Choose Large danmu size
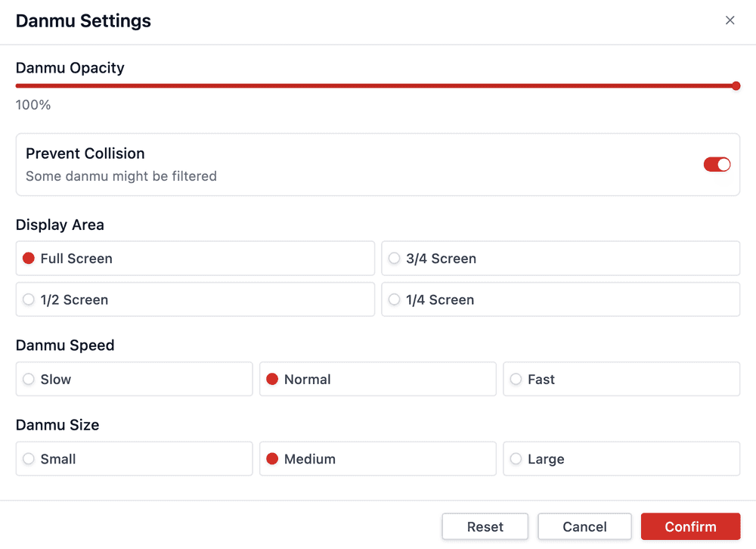Viewport: 756px width, 549px height. pos(621,459)
